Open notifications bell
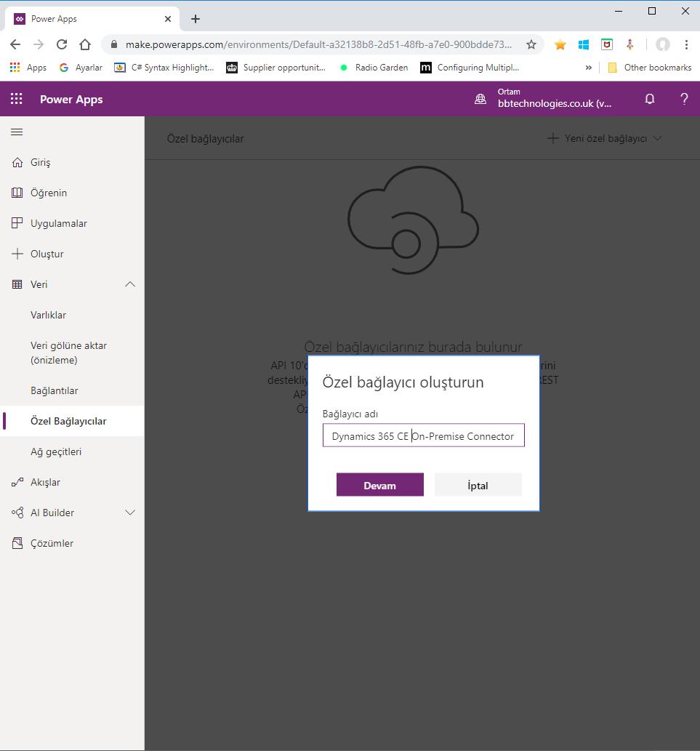This screenshot has width=700, height=751. [650, 99]
